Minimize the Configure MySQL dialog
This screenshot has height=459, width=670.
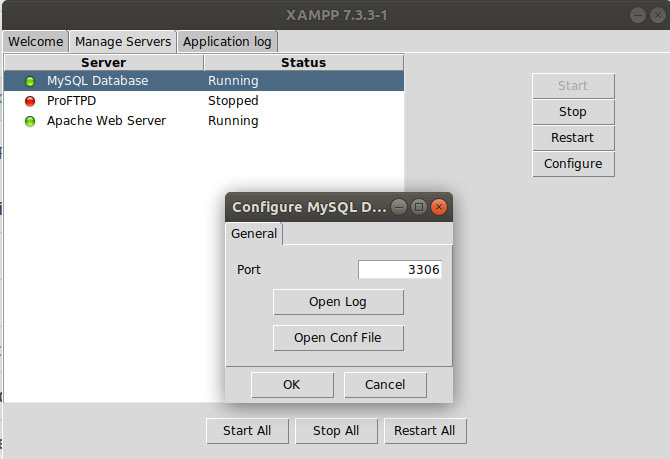pyautogui.click(x=399, y=207)
